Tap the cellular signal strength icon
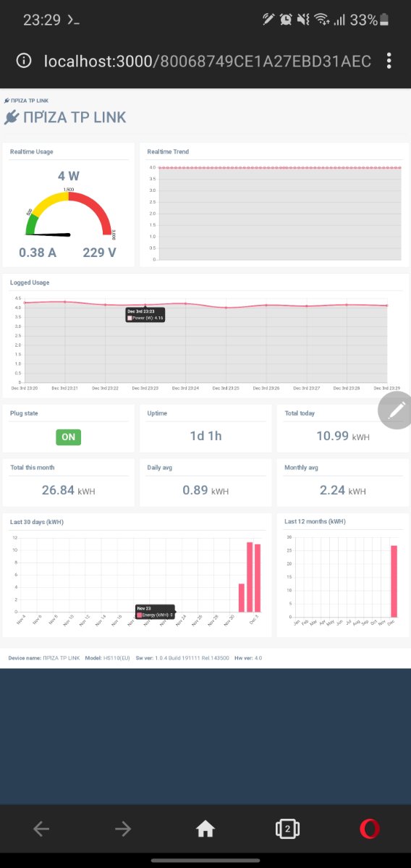This screenshot has width=411, height=868. pos(339,20)
